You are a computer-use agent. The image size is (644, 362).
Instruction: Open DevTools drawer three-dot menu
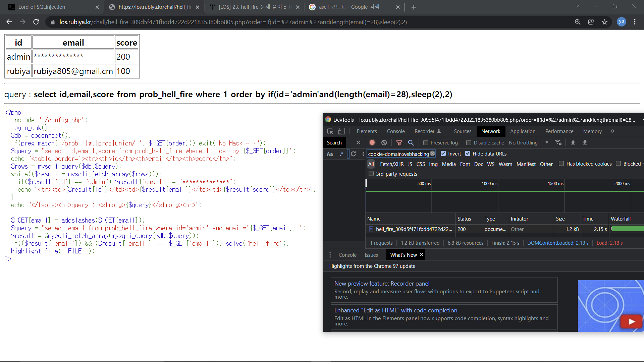pos(330,255)
